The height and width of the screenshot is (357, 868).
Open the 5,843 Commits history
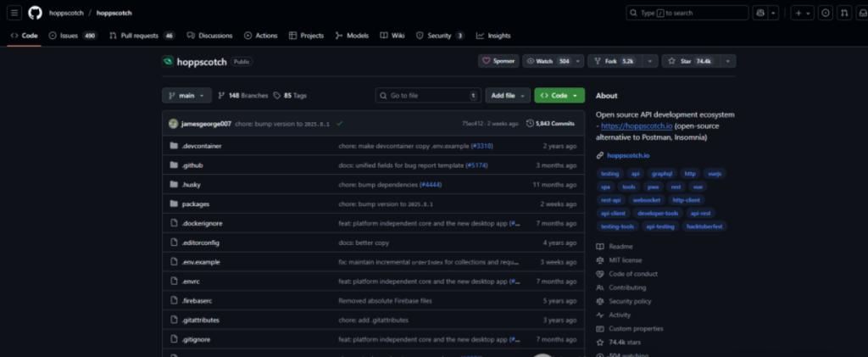(550, 123)
